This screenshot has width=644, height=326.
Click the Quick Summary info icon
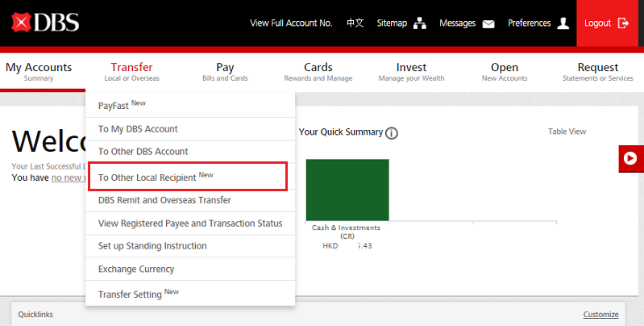(392, 132)
